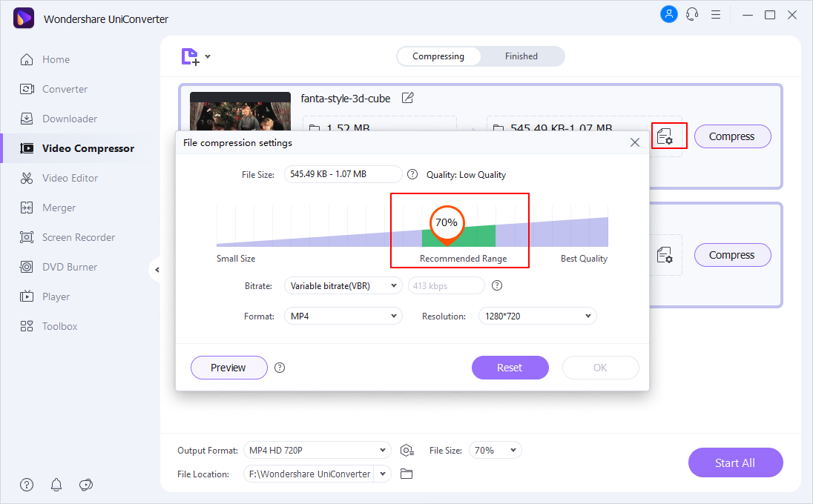Open notifications bell icon
813x504 pixels.
coord(56,485)
